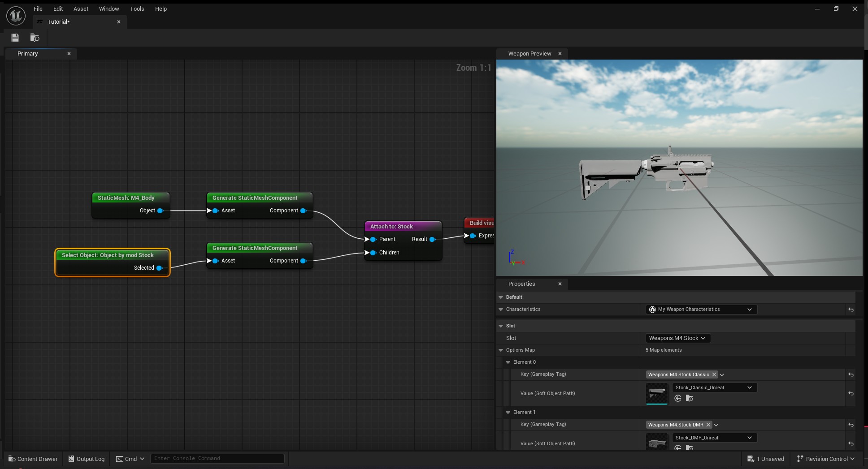Close the Tutorial asset tab
Screen dimensions: 868x469
pyautogui.click(x=119, y=22)
